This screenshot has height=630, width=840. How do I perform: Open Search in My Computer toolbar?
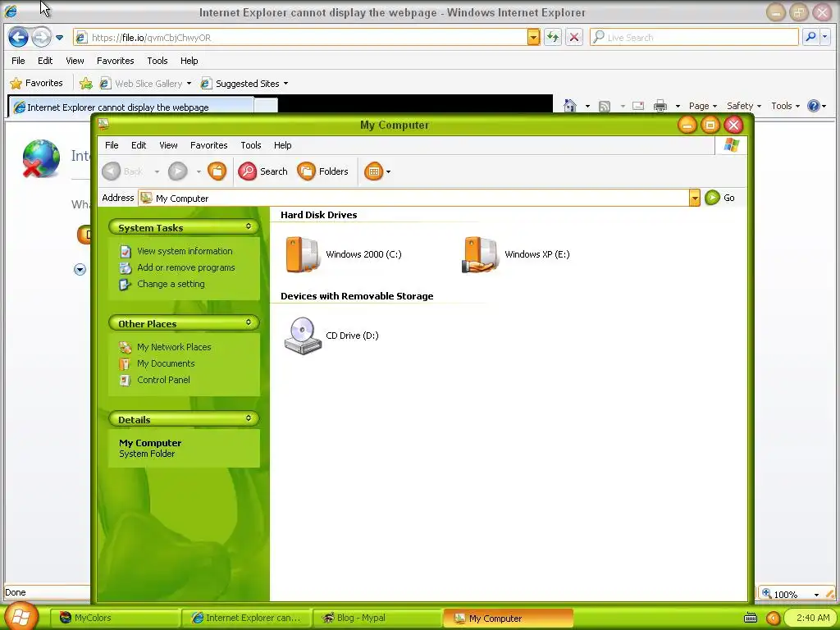point(263,171)
